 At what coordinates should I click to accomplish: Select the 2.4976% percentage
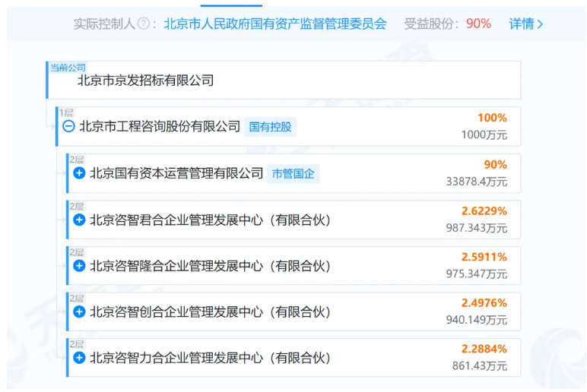tap(484, 303)
